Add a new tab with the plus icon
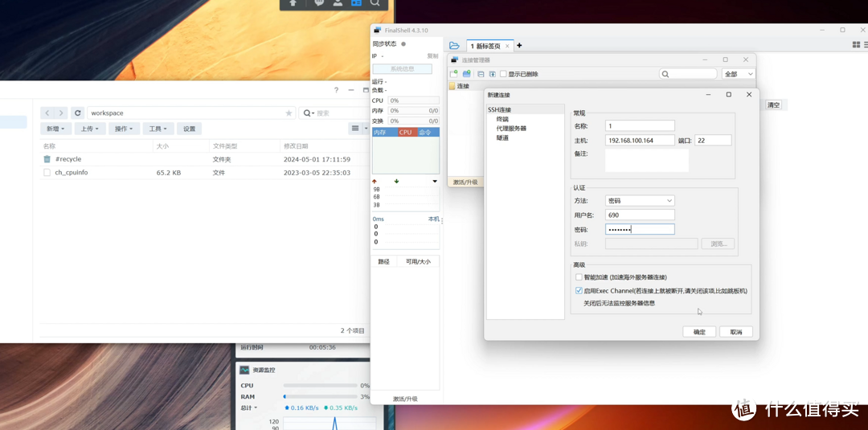 pos(519,46)
